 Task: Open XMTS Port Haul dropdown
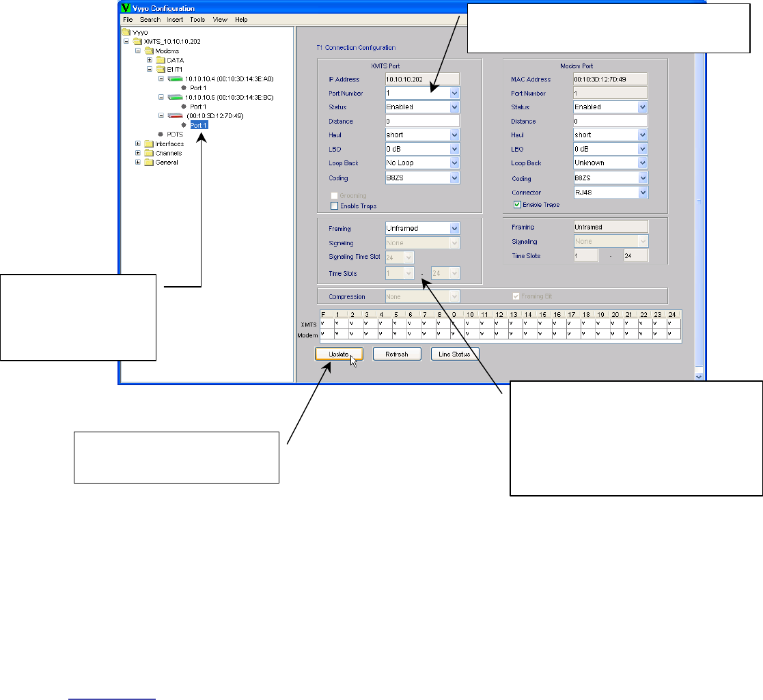[454, 135]
